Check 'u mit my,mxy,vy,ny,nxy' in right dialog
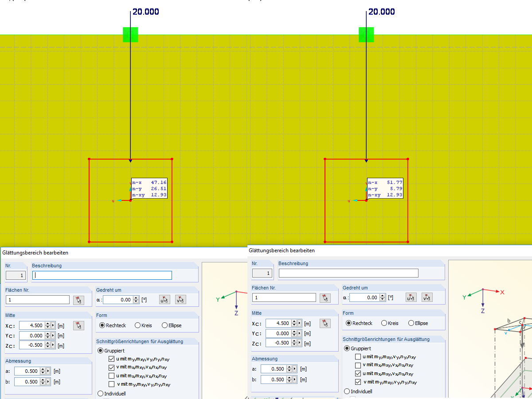Image resolution: width=532 pixels, height=399 pixels. pos(358,357)
